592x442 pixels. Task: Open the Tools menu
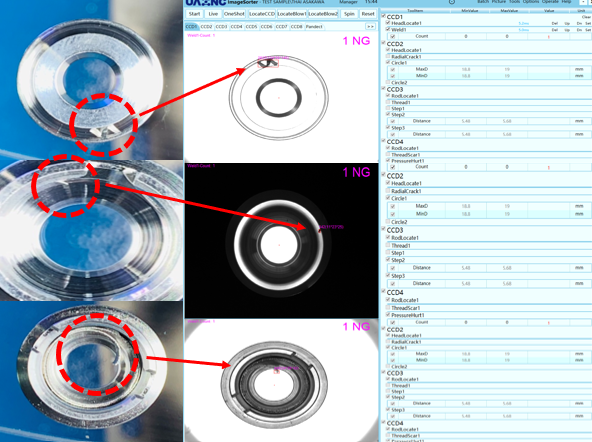click(515, 2)
